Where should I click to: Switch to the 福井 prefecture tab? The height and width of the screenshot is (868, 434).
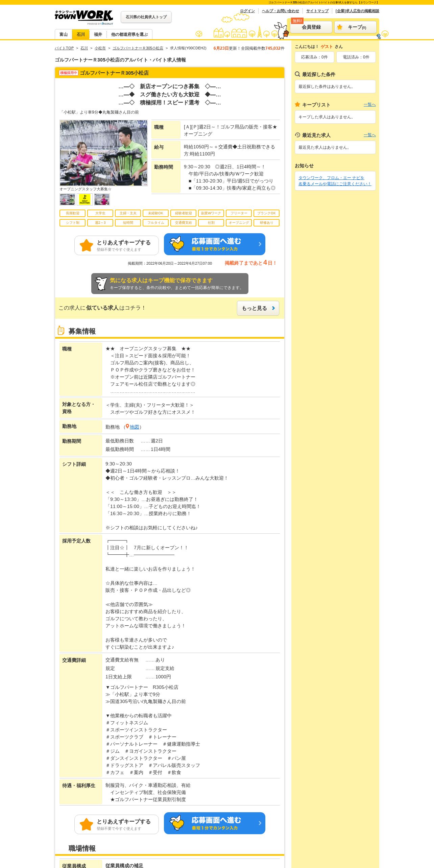[98, 34]
